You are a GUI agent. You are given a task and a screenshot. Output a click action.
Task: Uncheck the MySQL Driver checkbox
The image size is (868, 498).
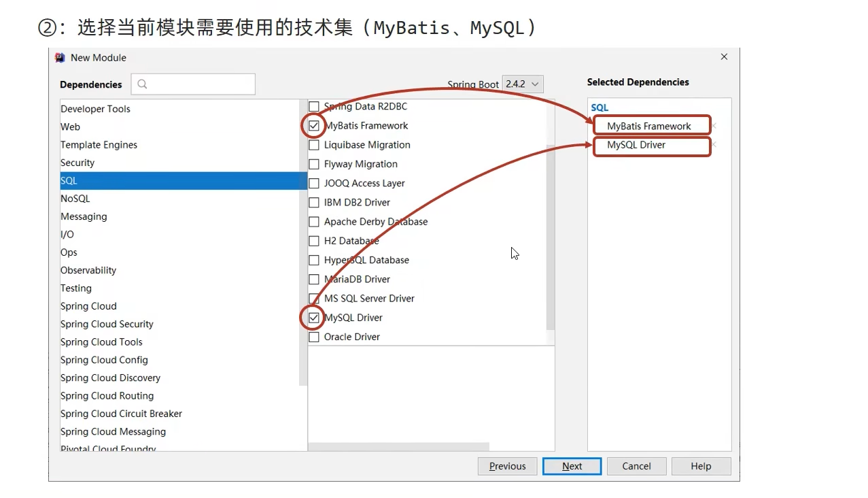[x=314, y=318]
